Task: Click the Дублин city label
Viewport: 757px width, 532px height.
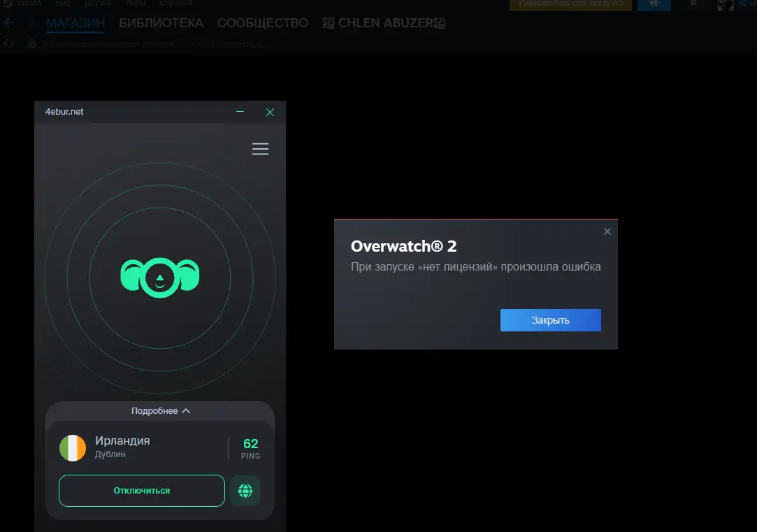Action: pyautogui.click(x=110, y=454)
